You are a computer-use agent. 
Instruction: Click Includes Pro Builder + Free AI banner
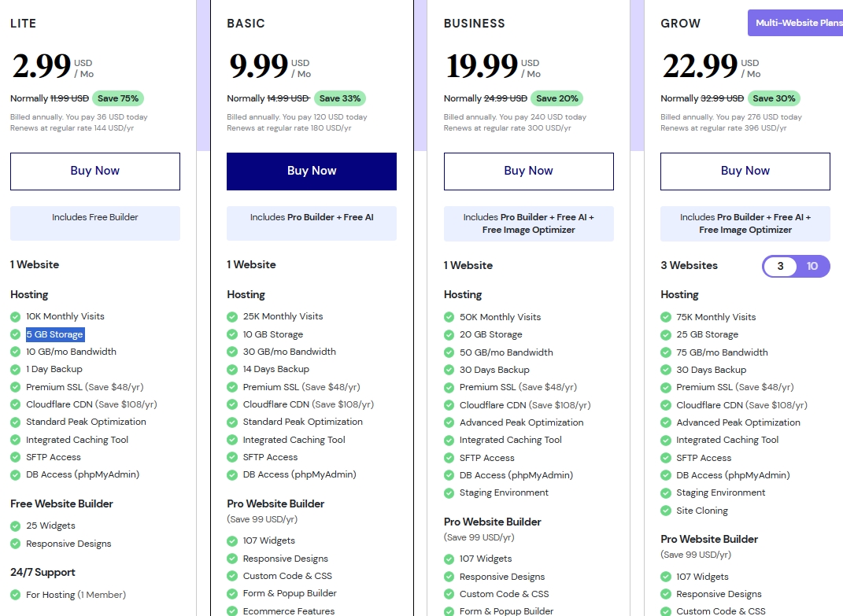[x=312, y=218]
